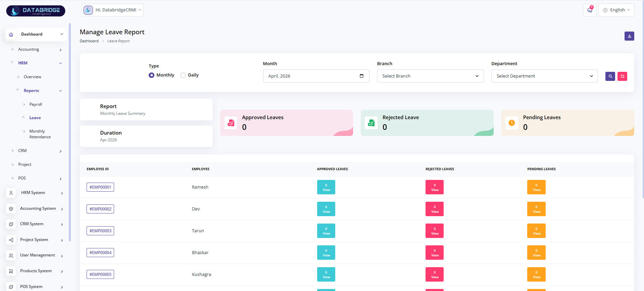
Task: View approved leaves for Bhaskar
Action: point(326,253)
